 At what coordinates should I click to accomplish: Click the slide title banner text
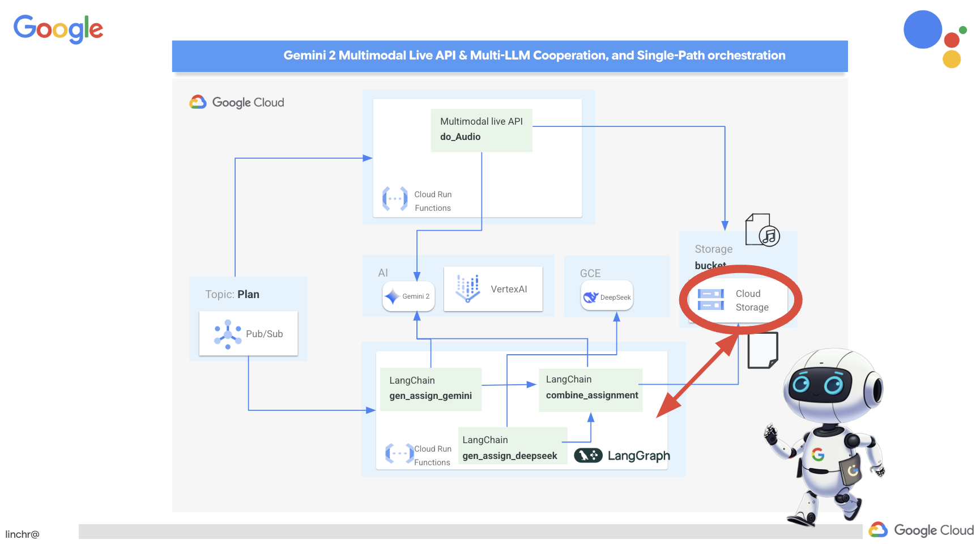coord(534,56)
